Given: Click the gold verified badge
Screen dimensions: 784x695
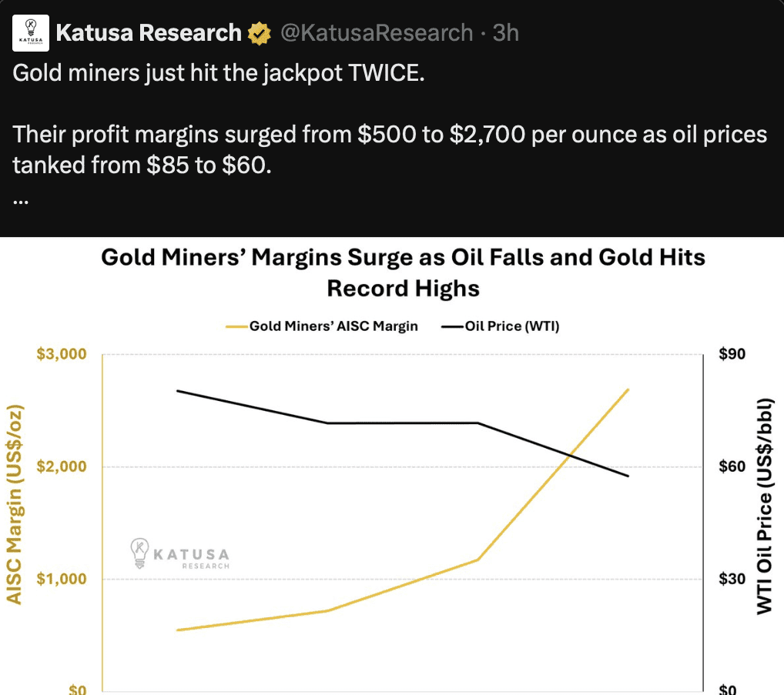Looking at the screenshot, I should [259, 33].
